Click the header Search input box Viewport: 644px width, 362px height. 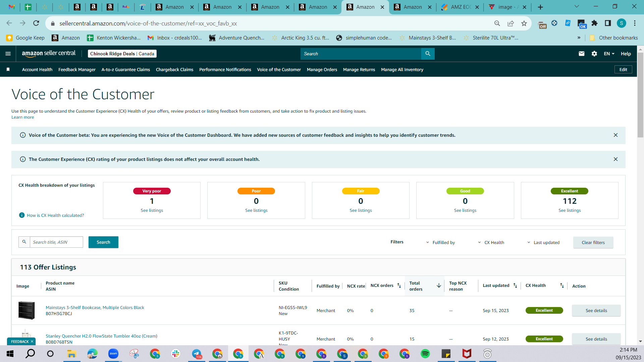[x=361, y=54]
